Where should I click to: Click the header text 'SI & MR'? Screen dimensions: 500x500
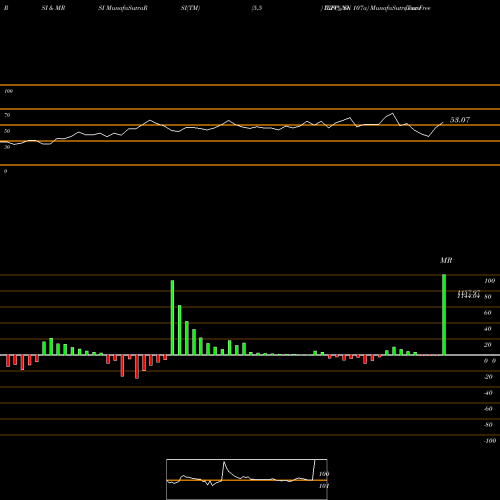tap(53, 8)
